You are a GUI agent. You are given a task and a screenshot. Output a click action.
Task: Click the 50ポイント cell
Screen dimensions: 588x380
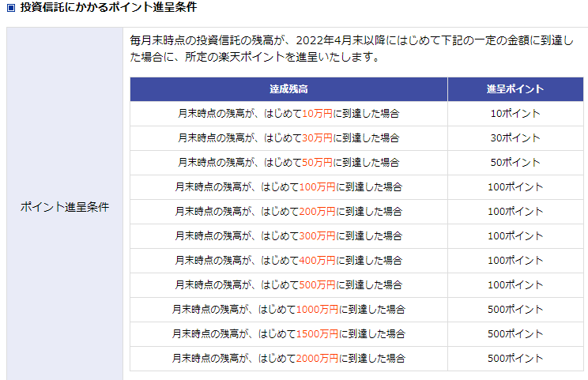[x=515, y=163]
